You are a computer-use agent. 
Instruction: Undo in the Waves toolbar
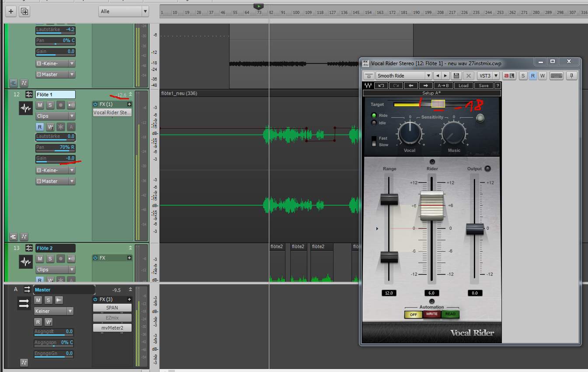[x=381, y=85]
